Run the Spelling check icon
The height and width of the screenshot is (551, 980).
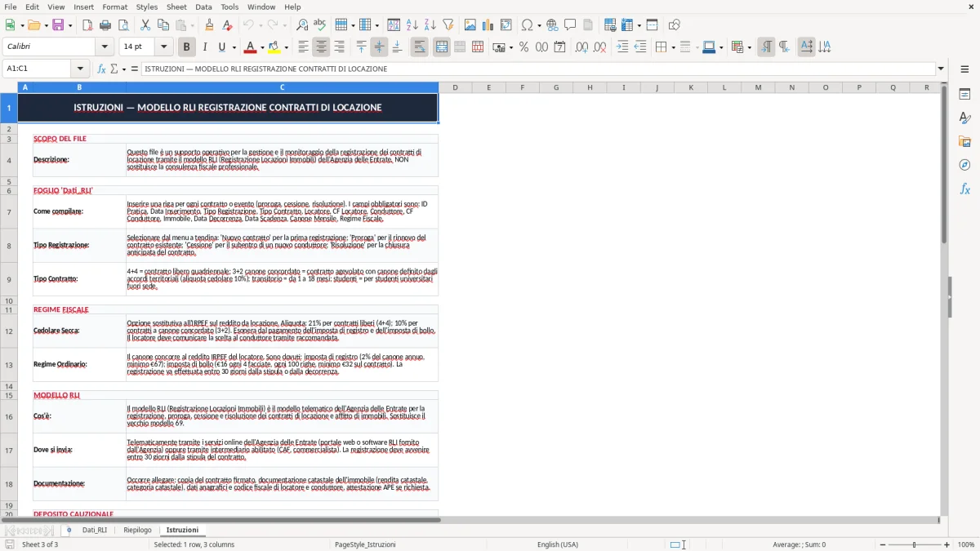319,25
